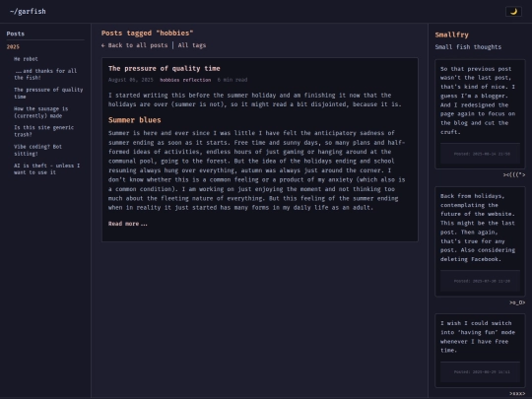Select the 'hobbies' tag on the post
Screen dimensions: 532x399
coord(169,80)
